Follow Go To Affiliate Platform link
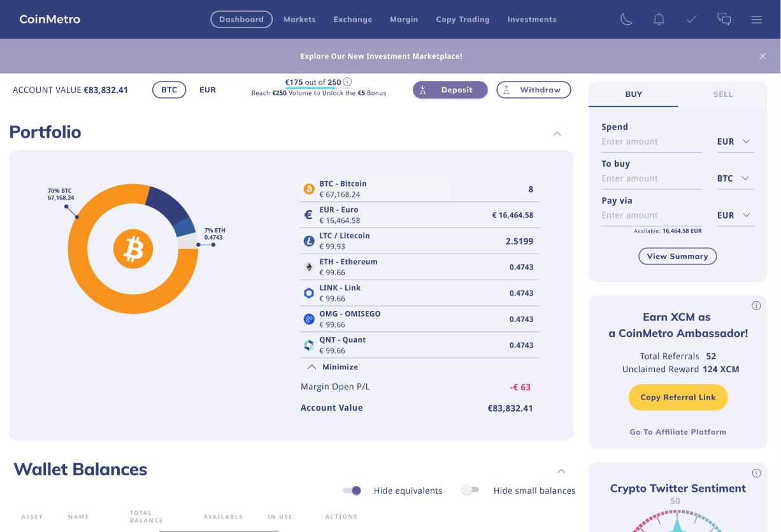Screen dimensions: 781x532 point(678,432)
